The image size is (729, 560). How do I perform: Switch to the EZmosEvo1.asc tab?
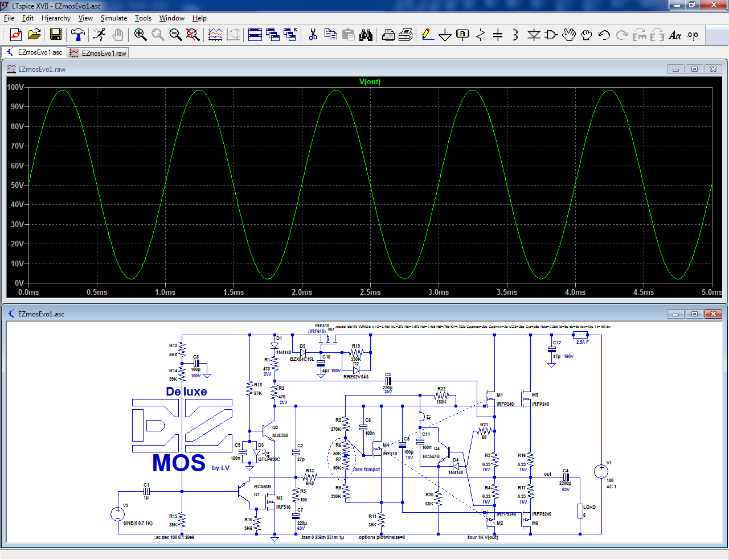34,52
